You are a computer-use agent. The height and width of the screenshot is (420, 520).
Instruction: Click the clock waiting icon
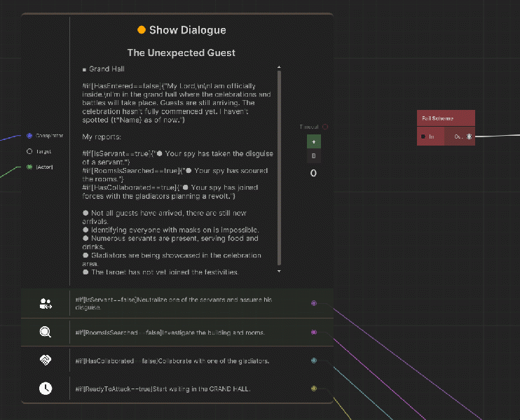[46, 388]
